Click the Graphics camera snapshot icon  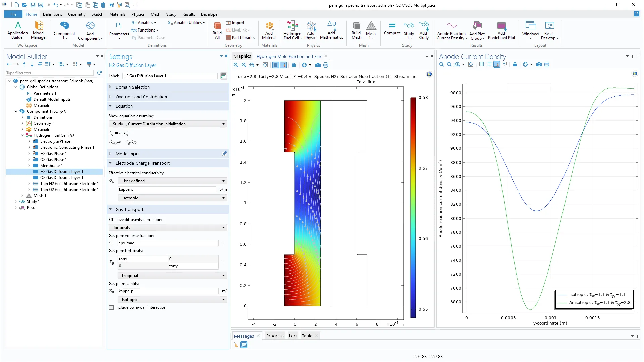click(x=318, y=65)
